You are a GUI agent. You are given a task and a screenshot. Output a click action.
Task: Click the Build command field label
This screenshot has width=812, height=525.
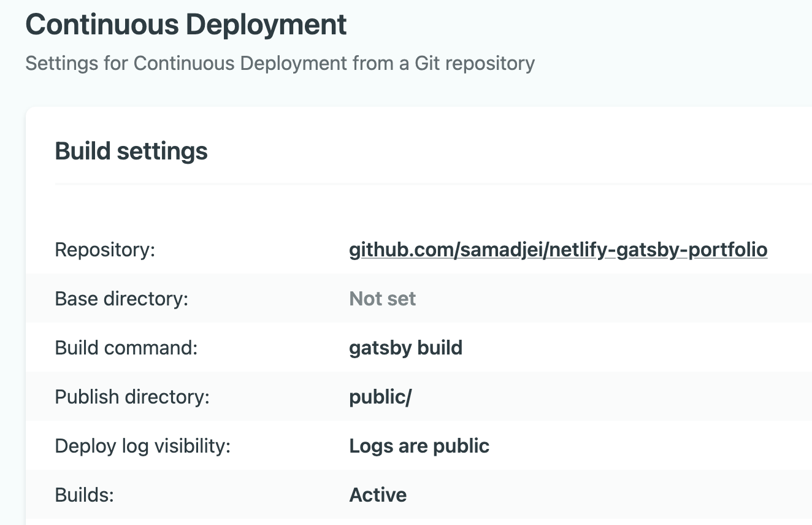126,348
